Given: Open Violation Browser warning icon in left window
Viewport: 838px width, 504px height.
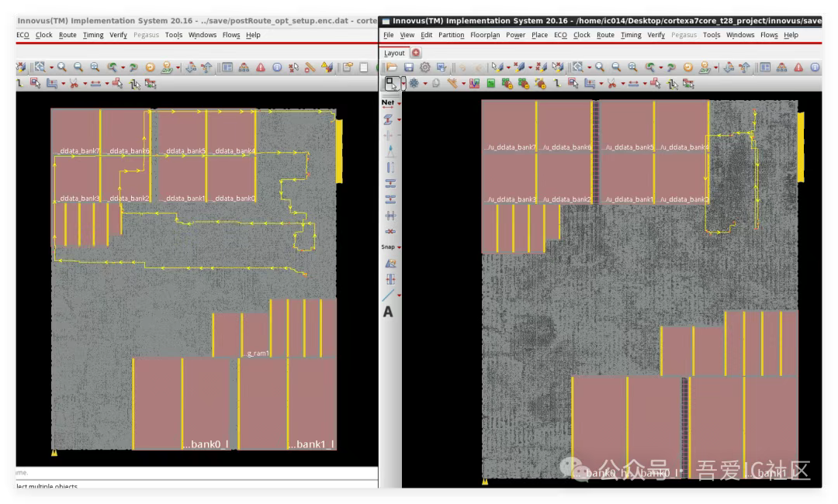Looking at the screenshot, I should pyautogui.click(x=260, y=67).
